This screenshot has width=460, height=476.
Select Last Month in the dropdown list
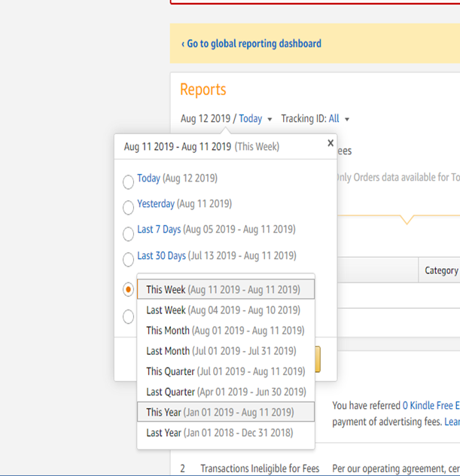pos(221,351)
